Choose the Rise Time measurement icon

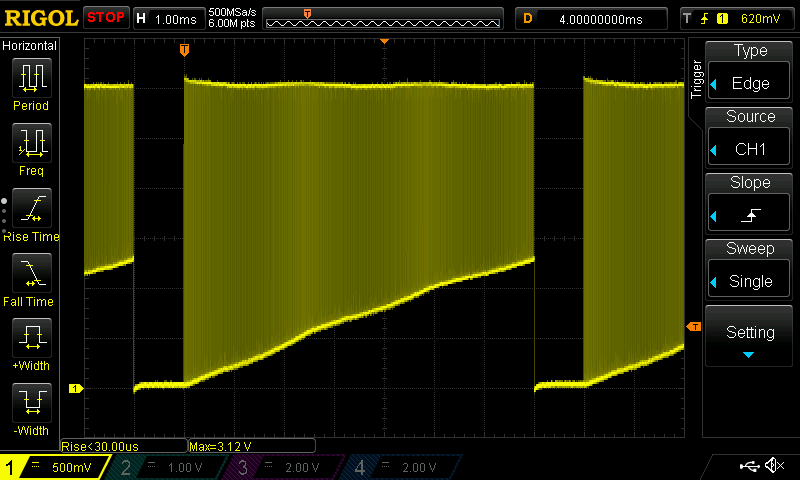click(30, 210)
